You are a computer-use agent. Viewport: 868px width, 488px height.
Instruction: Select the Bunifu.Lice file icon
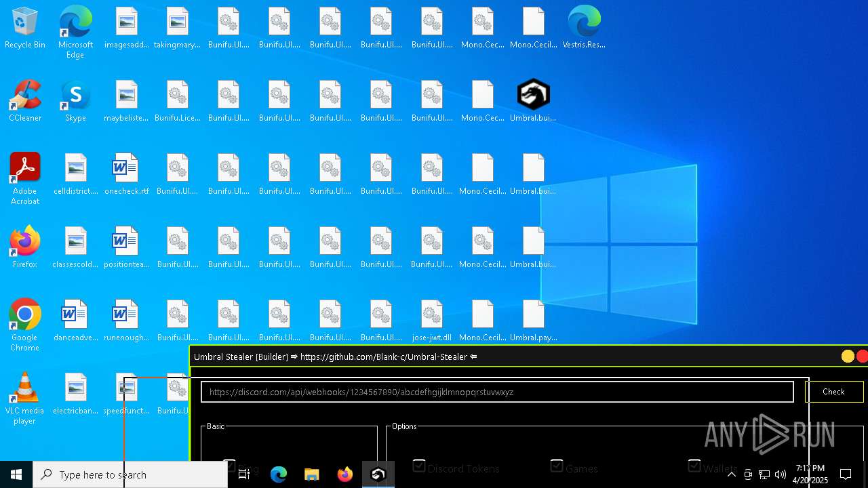pyautogui.click(x=178, y=102)
